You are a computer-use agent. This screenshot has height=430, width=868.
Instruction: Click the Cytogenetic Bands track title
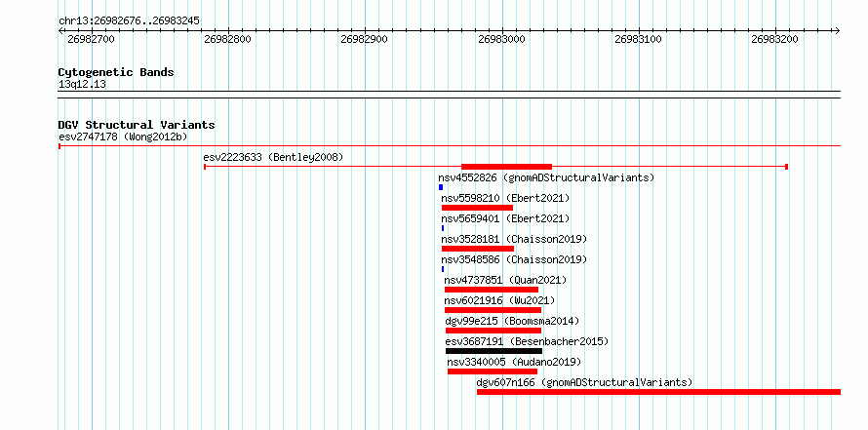pos(116,72)
